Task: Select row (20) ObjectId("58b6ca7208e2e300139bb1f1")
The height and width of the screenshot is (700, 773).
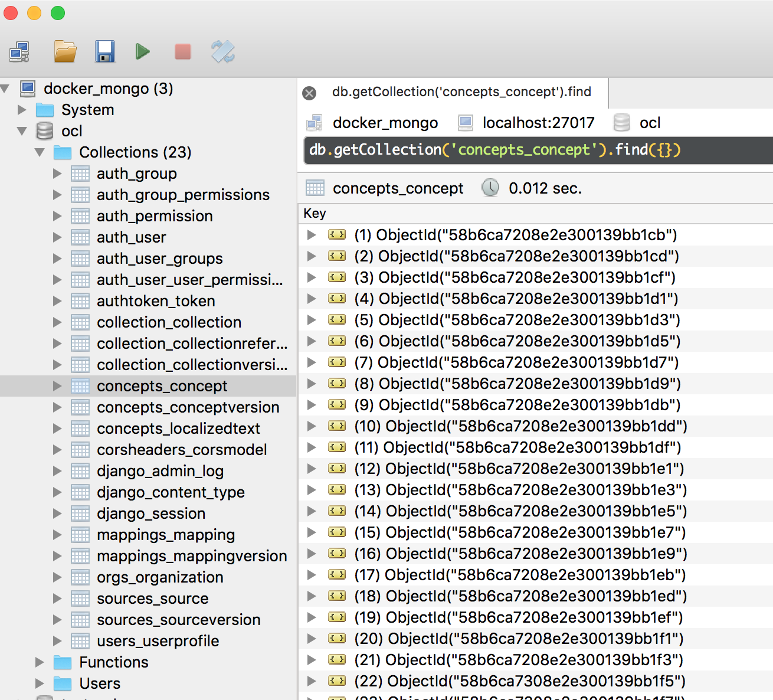Action: pyautogui.click(x=536, y=639)
